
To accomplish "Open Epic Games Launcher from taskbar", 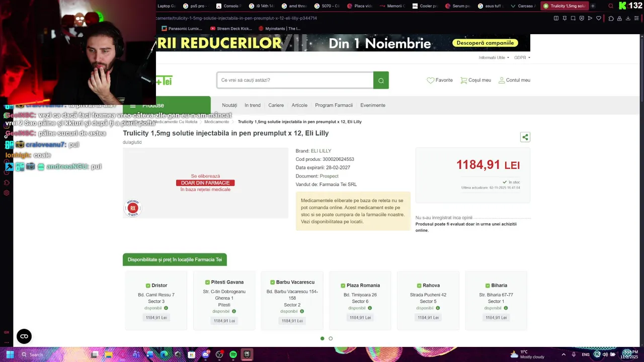I will pos(247,354).
